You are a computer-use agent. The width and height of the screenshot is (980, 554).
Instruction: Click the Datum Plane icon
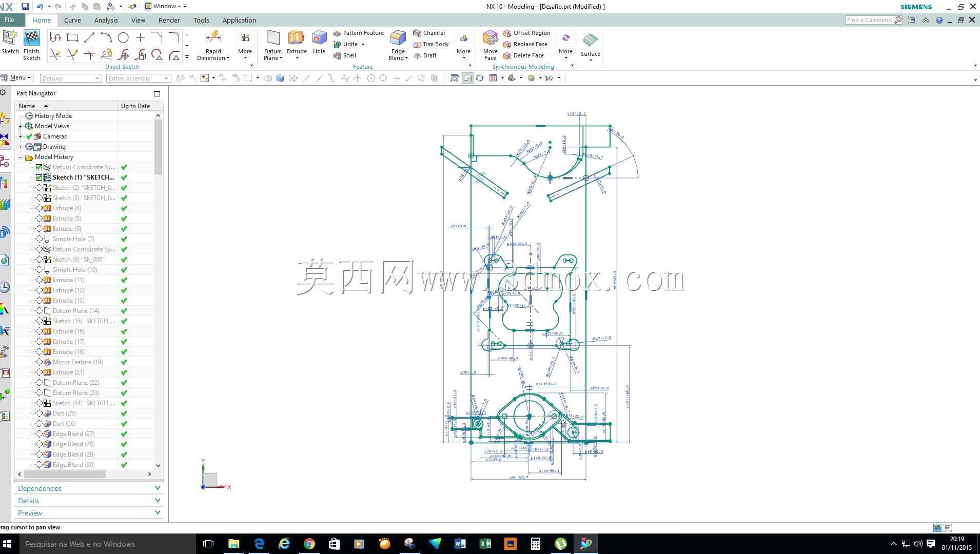click(x=273, y=38)
